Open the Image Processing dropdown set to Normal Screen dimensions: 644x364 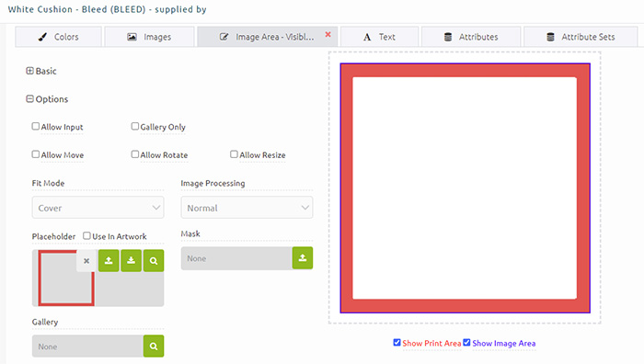coord(247,208)
